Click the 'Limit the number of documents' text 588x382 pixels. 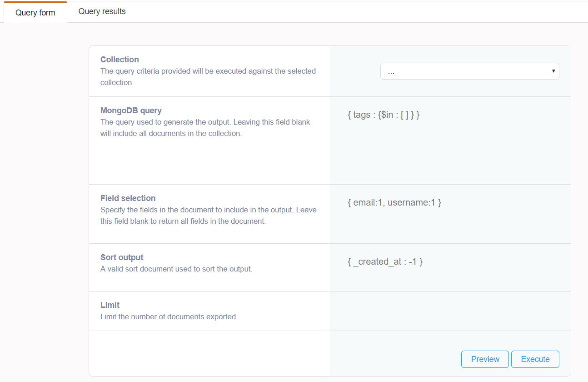point(168,317)
